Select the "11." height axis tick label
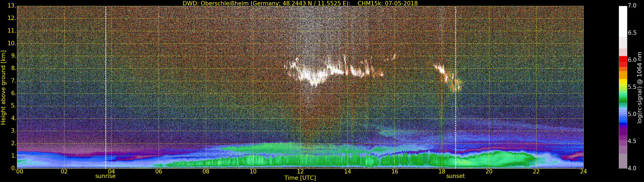This screenshot has width=644, height=182. (12, 31)
